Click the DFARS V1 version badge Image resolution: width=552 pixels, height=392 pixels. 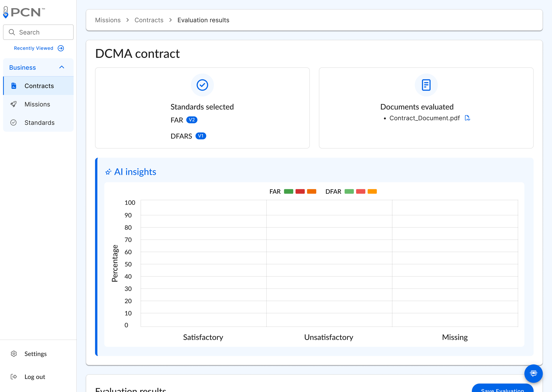(200, 136)
